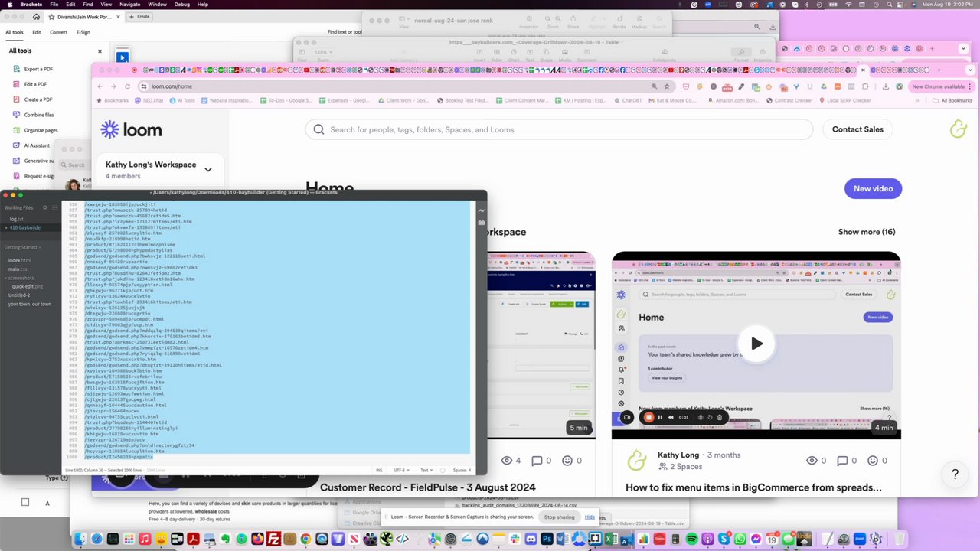Screen dimensions: 980x551
Task: Click the New video button in Loom
Action: pos(873,188)
